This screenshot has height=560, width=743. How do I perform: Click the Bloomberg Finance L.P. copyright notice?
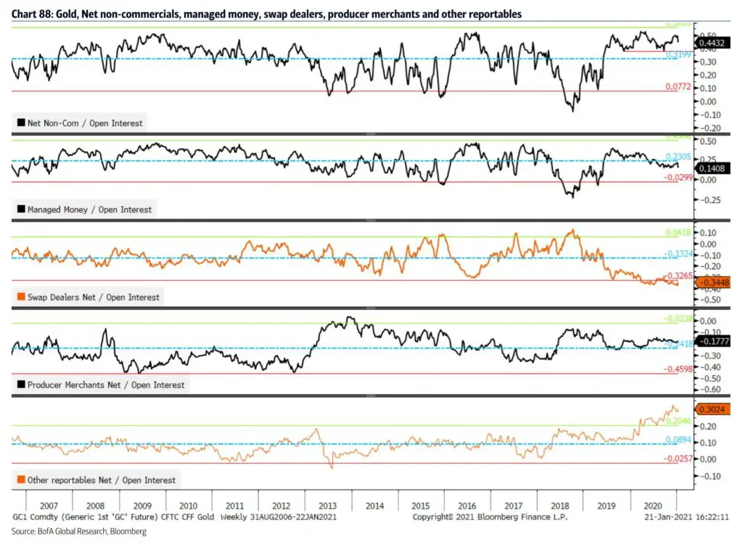coord(490,517)
